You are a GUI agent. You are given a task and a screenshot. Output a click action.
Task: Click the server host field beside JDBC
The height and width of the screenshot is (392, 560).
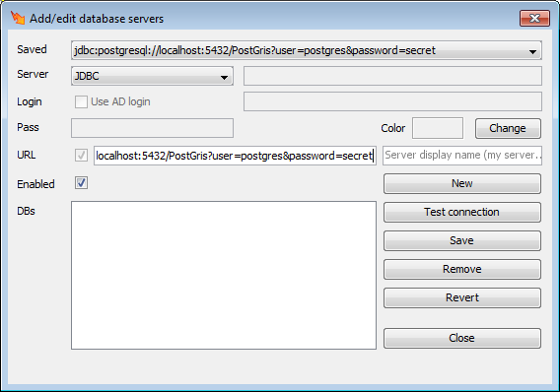(392, 76)
